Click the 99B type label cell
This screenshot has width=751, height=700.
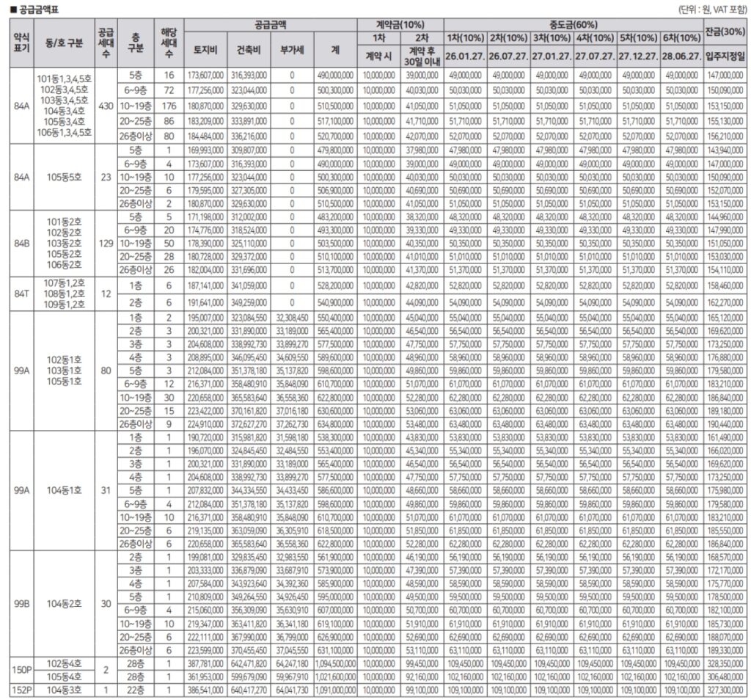tap(21, 603)
